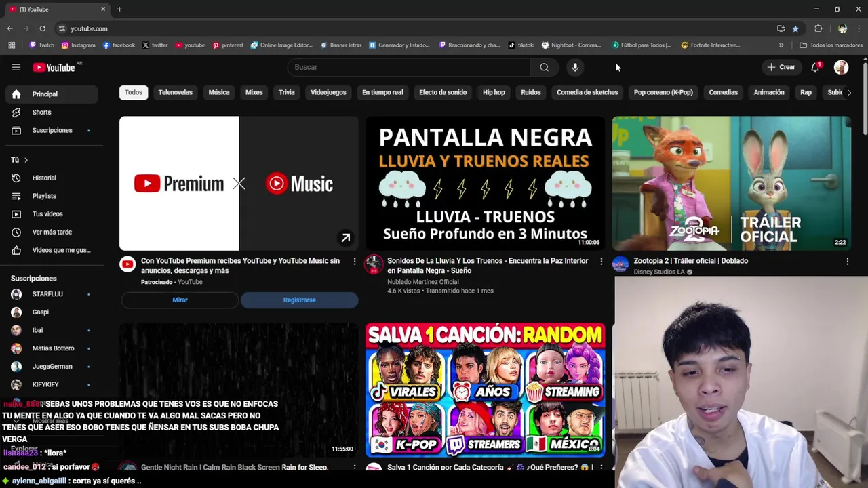Open Pantalla Negra lluvia video thumbnail
This screenshot has height=488, width=868.
point(485,183)
